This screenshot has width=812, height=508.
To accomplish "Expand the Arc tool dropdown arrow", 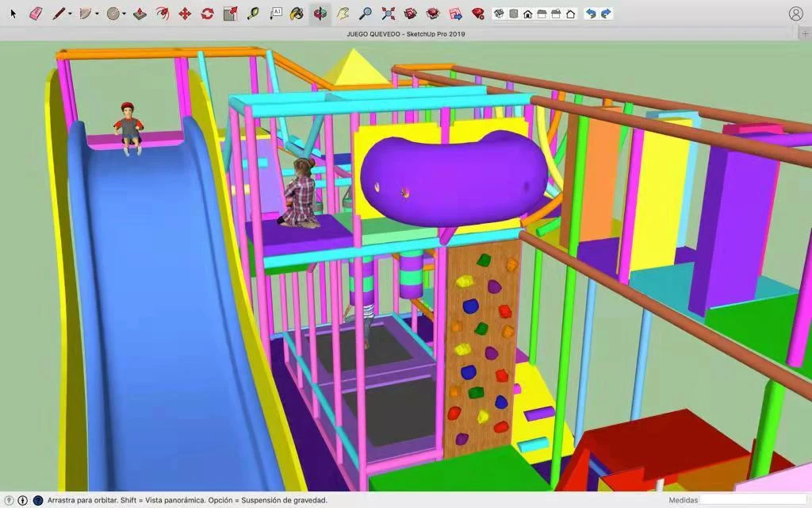I will tap(97, 14).
